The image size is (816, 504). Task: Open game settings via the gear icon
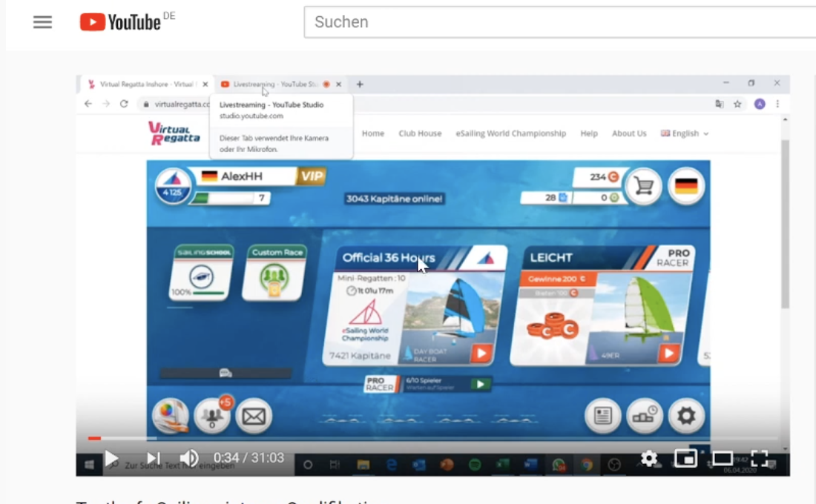pos(687,416)
